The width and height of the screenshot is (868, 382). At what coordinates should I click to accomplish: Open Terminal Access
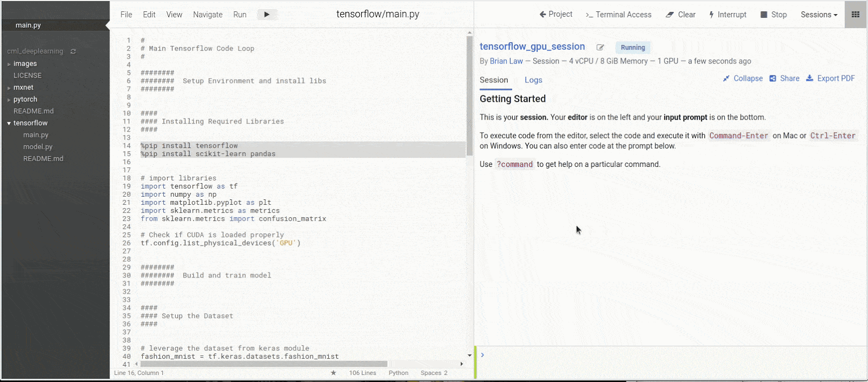[x=618, y=15]
